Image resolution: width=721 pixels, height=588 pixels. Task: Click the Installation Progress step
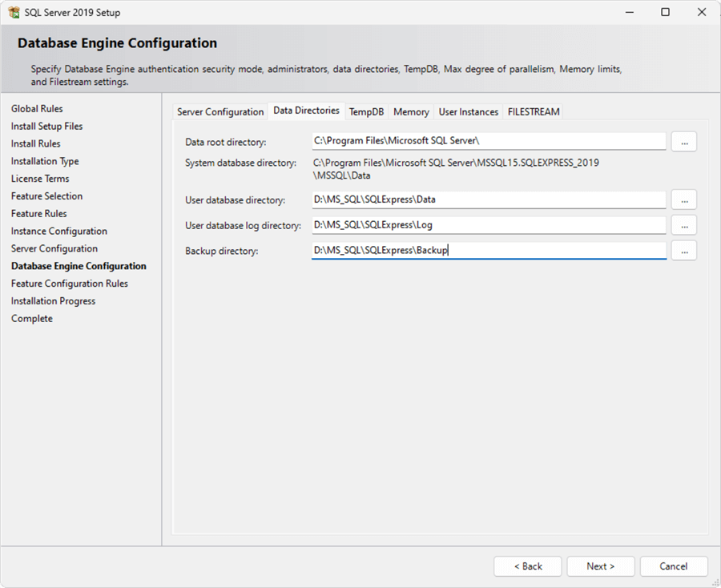54,301
